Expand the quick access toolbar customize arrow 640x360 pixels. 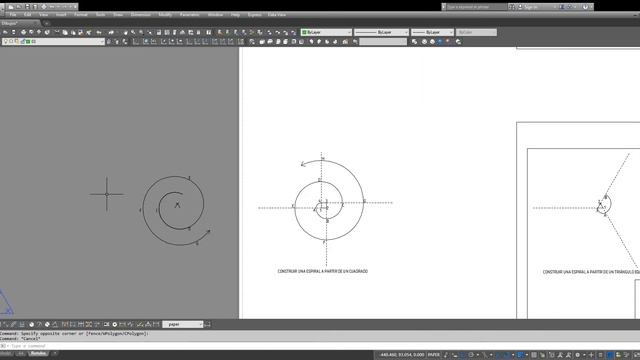pyautogui.click(x=75, y=7)
